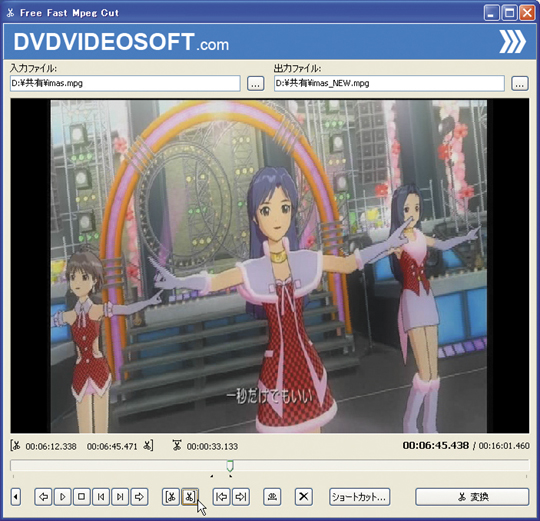Click the invert selection icon button
This screenshot has height=521, width=540.
272,497
